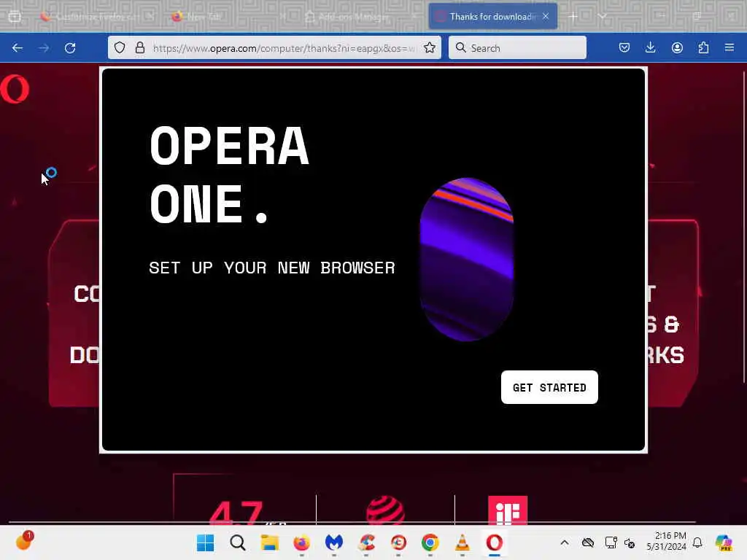Open Firefox from the taskbar

coord(301,542)
